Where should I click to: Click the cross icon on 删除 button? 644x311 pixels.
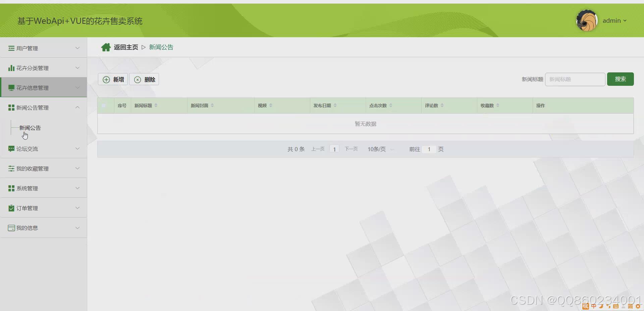[x=138, y=79]
